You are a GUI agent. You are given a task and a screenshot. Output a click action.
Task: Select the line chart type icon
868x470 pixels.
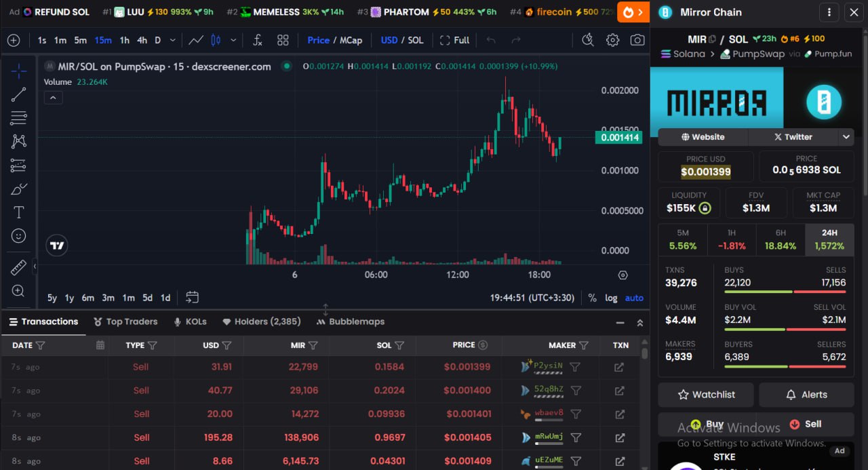[x=196, y=40]
